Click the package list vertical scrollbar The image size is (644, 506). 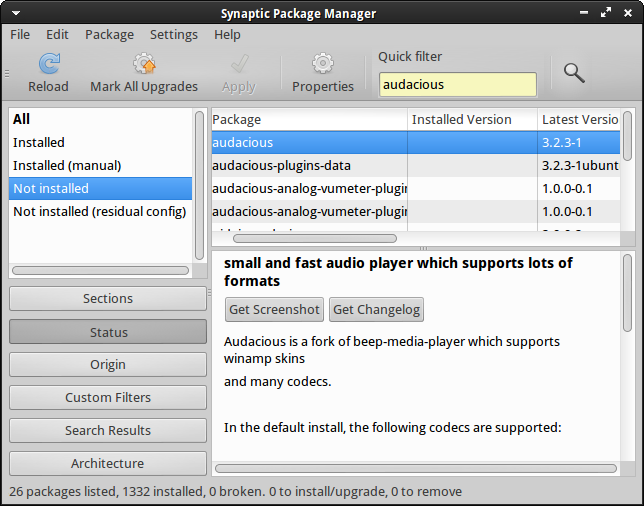tap(627, 136)
